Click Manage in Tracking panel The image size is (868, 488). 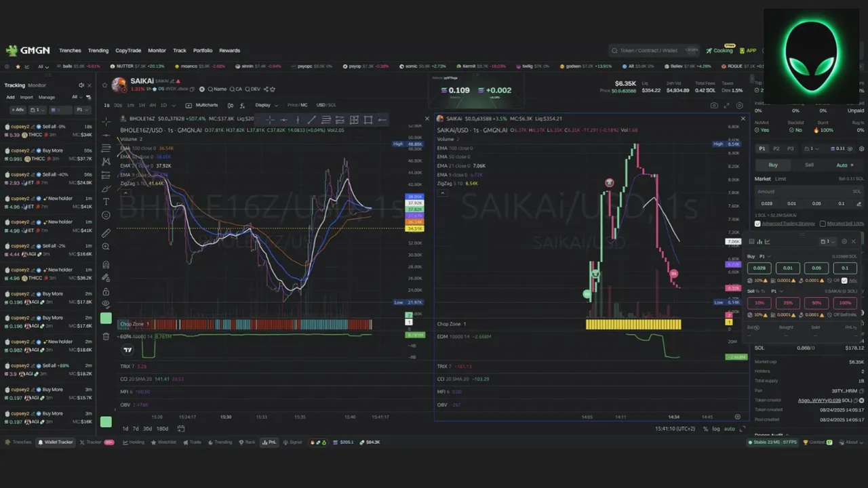[x=46, y=97]
